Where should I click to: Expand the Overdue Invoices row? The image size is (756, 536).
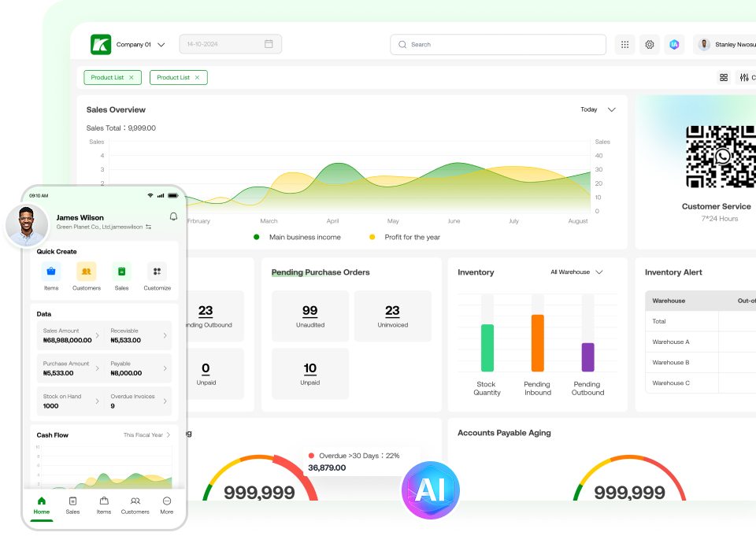[139, 401]
